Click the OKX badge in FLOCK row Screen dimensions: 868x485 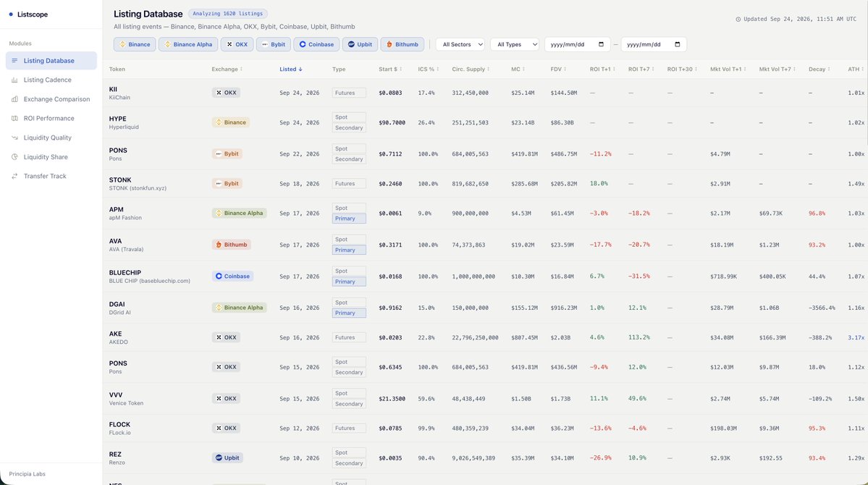point(226,428)
